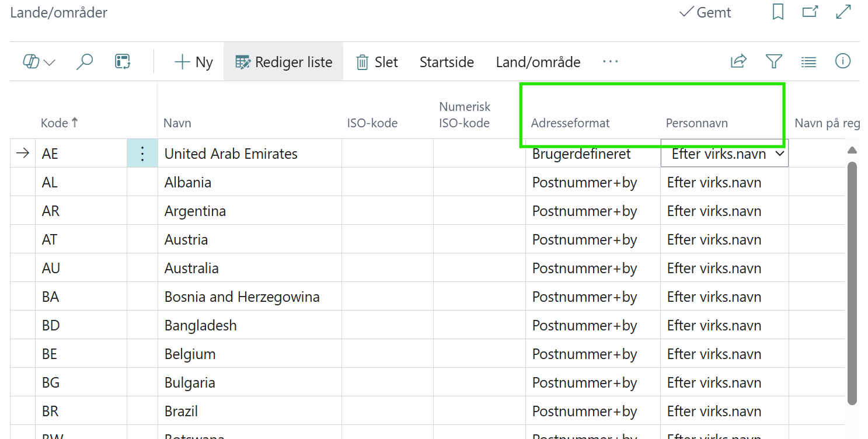Screen dimensions: 868x439
Task: Filter the list using the funnel icon
Action: (773, 61)
